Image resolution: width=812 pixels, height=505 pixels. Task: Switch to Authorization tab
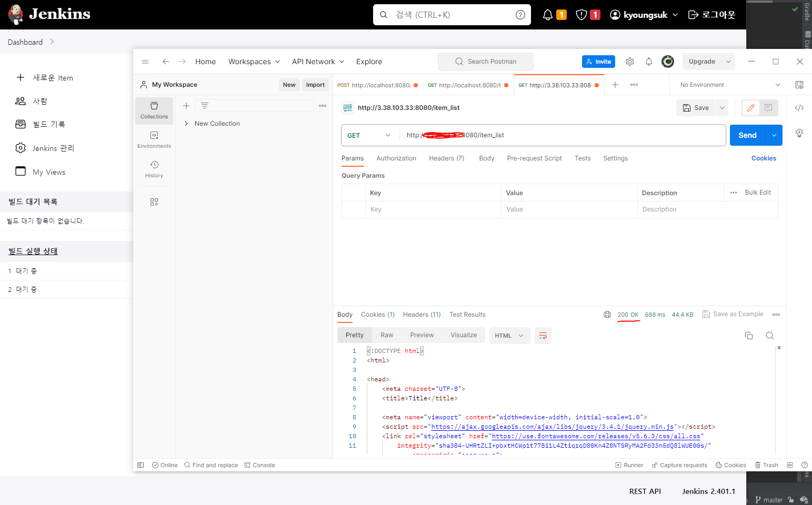click(396, 158)
